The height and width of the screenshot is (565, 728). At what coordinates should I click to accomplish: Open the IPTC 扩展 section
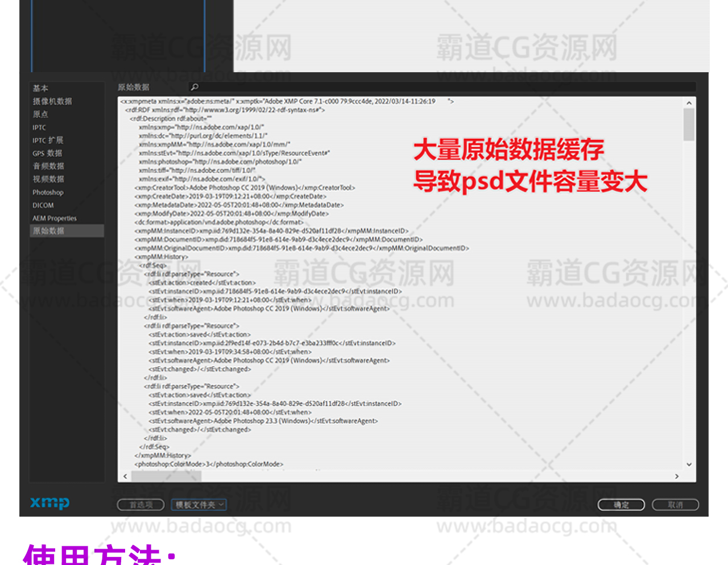pyautogui.click(x=48, y=140)
